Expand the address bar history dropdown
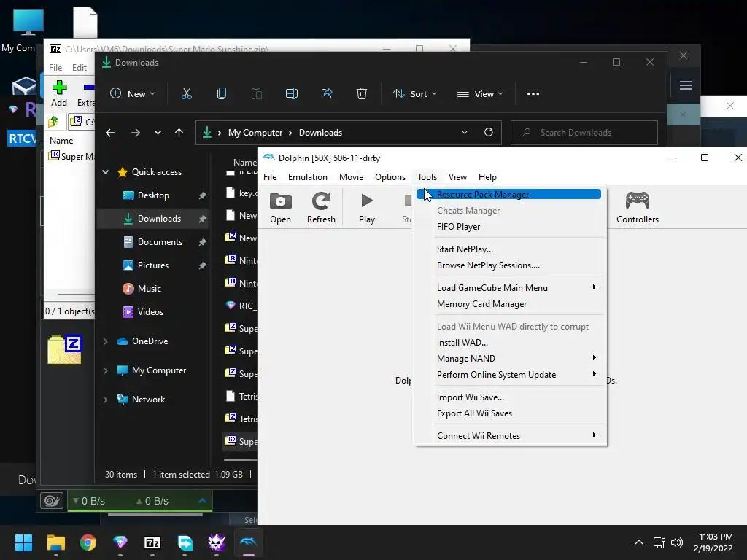Screen dimensions: 747x560 (465, 133)
